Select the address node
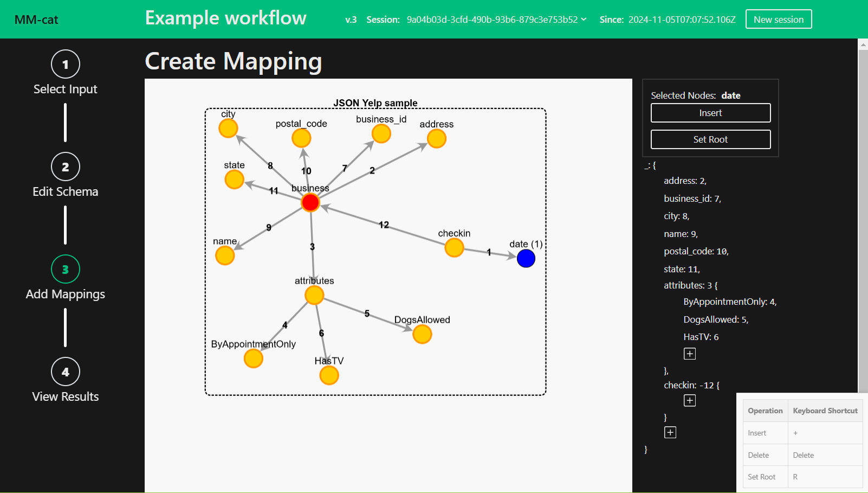Image resolution: width=868 pixels, height=493 pixels. pyautogui.click(x=437, y=138)
